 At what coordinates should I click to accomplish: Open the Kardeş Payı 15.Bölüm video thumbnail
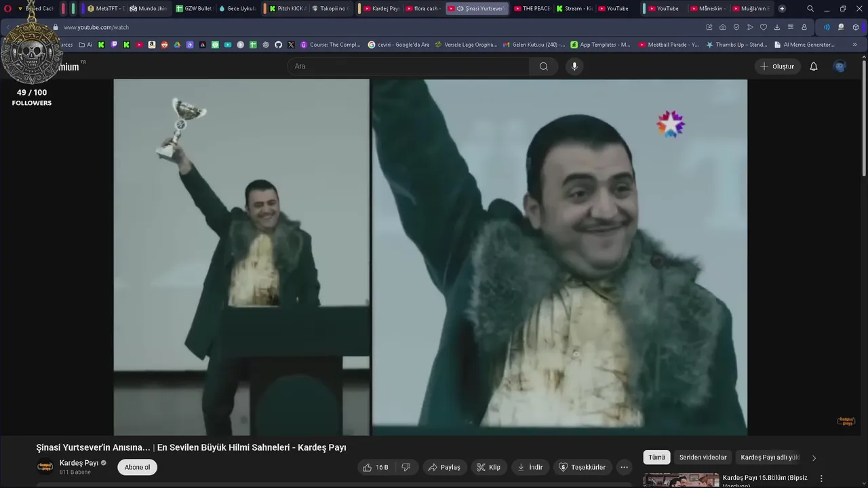(x=681, y=480)
